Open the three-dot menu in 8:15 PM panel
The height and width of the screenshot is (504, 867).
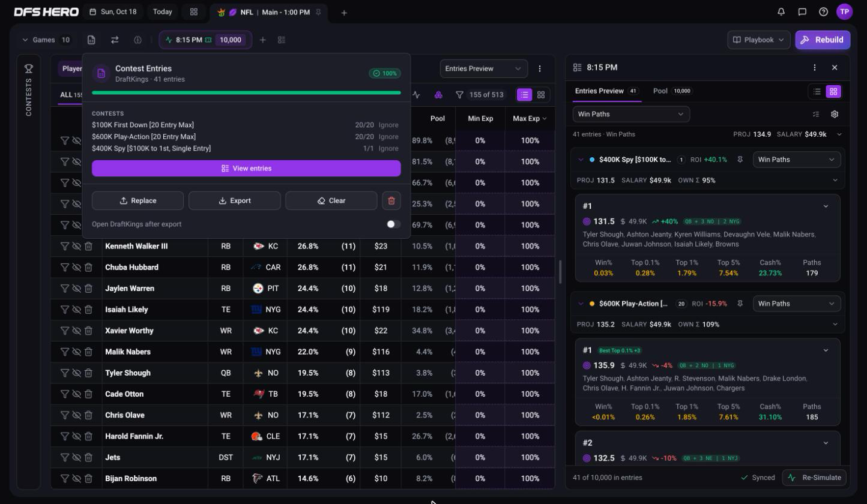pyautogui.click(x=815, y=68)
